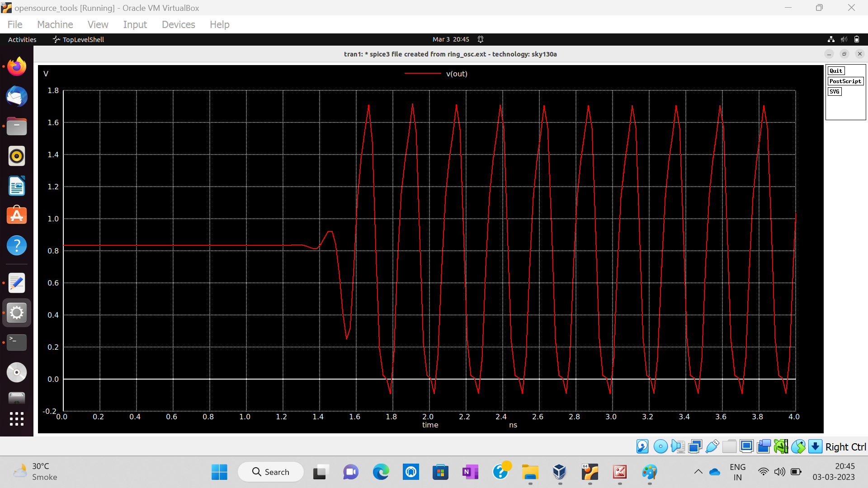Click the Quit button in plot window
The height and width of the screenshot is (488, 868).
point(836,71)
